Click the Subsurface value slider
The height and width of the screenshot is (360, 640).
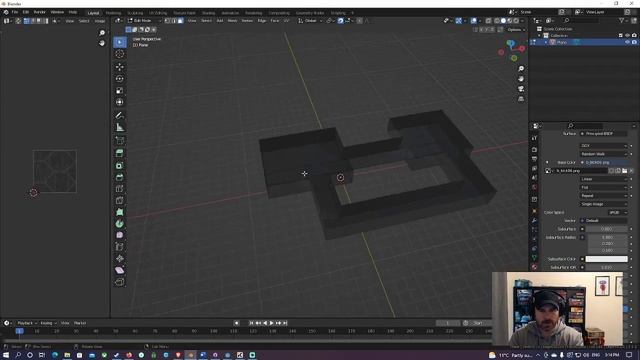(x=607, y=229)
